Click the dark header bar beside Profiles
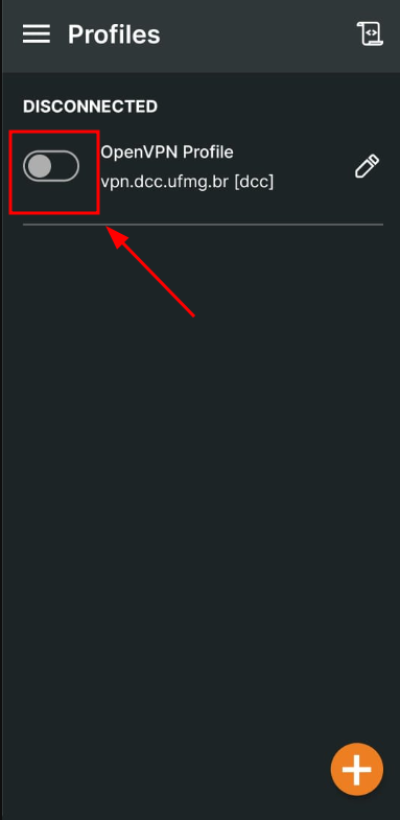Screen dimensions: 400x820 click(256, 35)
